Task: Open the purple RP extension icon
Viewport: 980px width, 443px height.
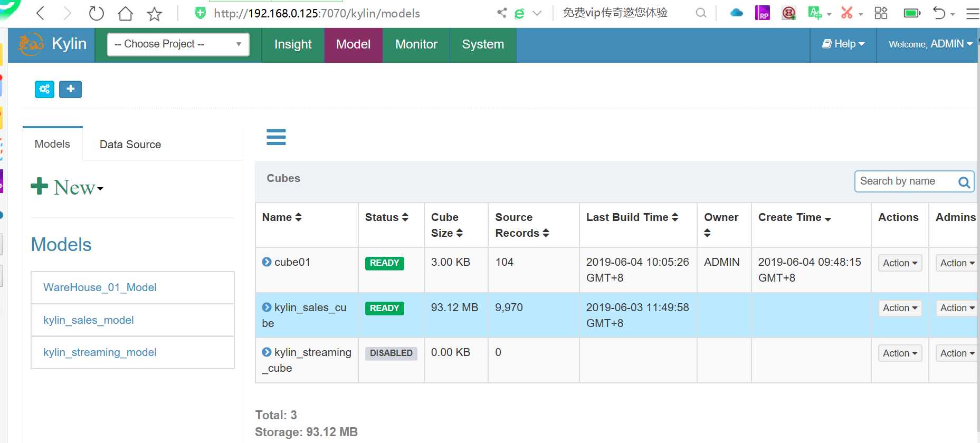Action: click(763, 13)
